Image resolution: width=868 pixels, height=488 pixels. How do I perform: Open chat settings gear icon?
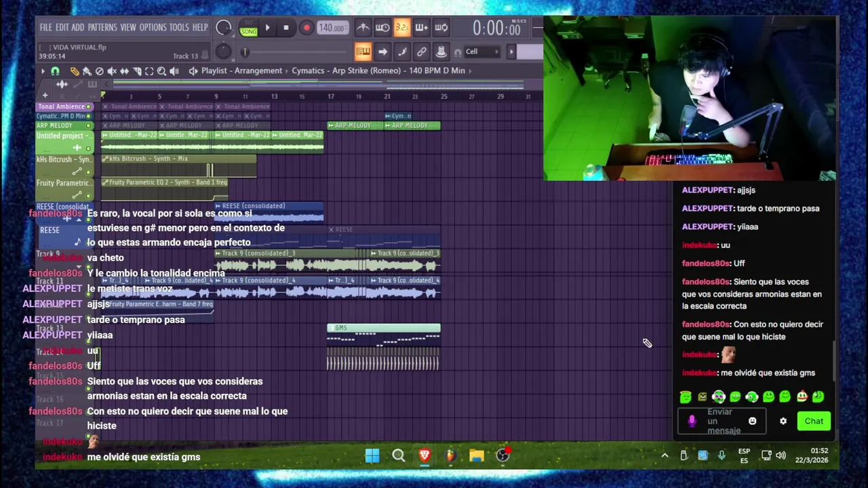[783, 421]
